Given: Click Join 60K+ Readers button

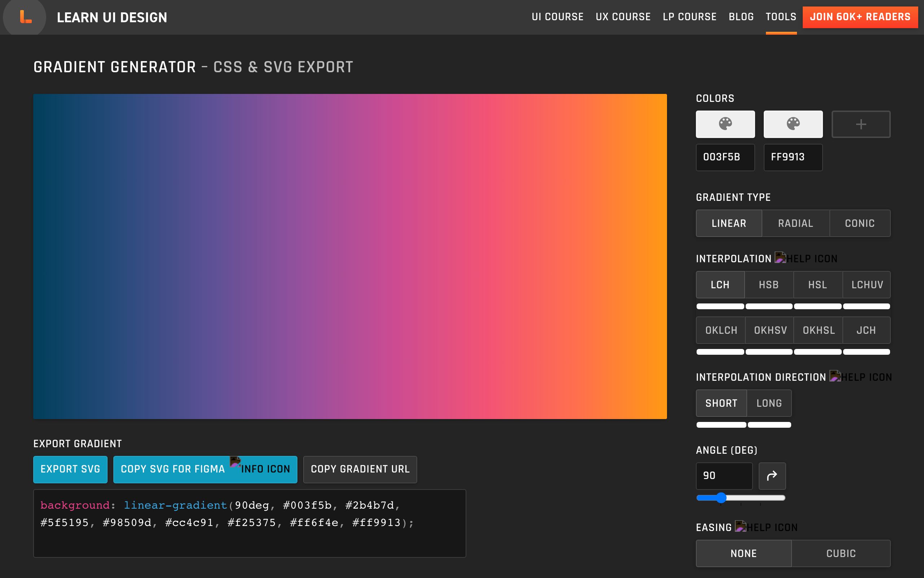Looking at the screenshot, I should click(x=860, y=17).
